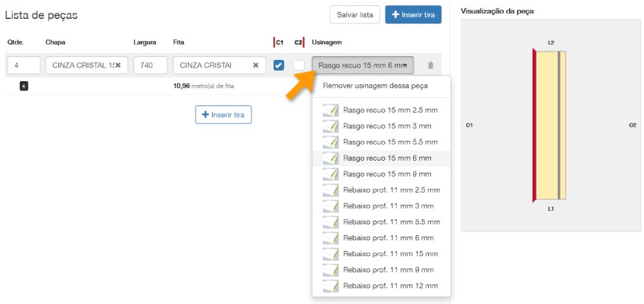644x304 pixels.
Task: Uncheck the C1 edge banding checkbox
Action: pyautogui.click(x=279, y=65)
